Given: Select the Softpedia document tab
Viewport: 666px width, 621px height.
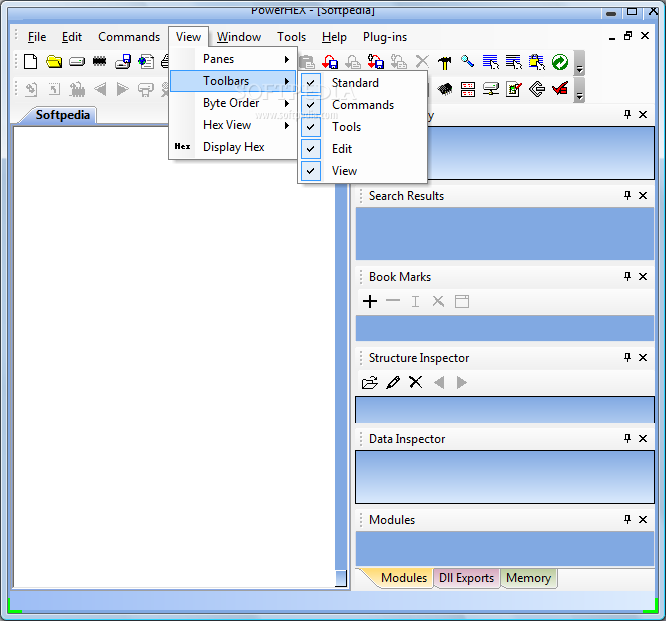Looking at the screenshot, I should tap(62, 115).
